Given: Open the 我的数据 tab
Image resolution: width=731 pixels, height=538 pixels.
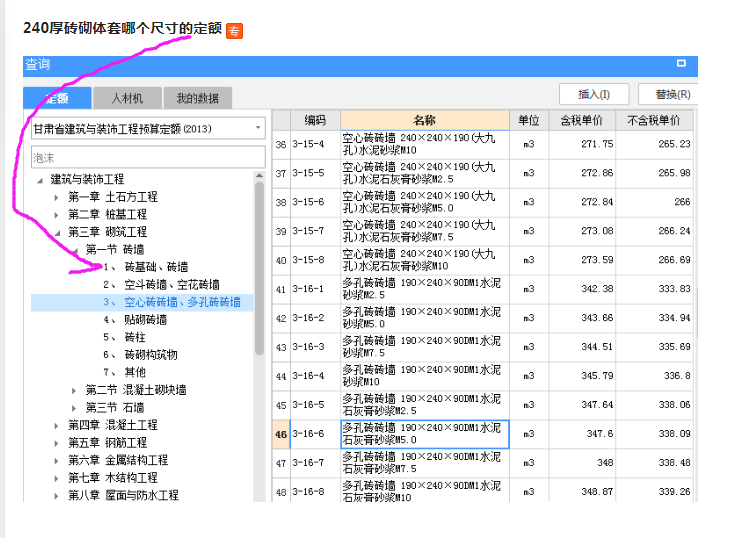Looking at the screenshot, I should [x=197, y=98].
